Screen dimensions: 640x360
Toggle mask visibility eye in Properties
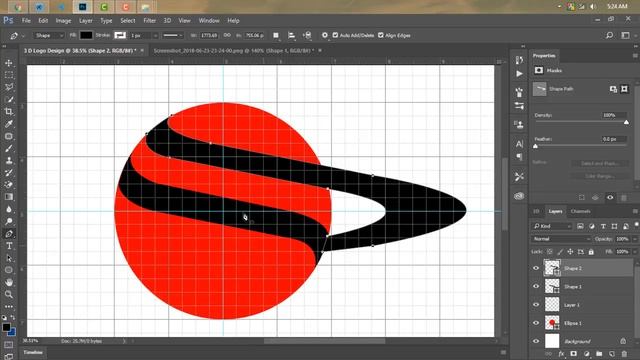[x=610, y=198]
